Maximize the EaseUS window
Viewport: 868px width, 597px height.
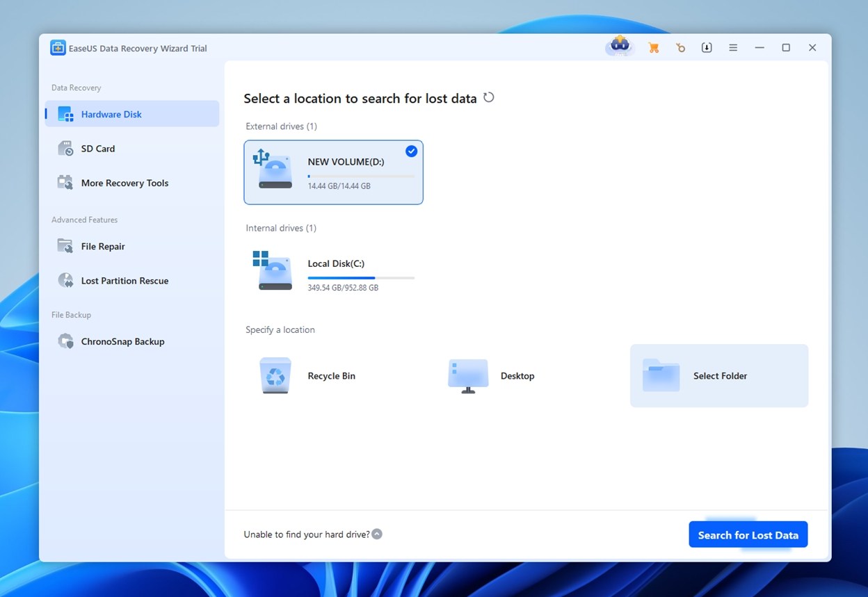coord(786,48)
